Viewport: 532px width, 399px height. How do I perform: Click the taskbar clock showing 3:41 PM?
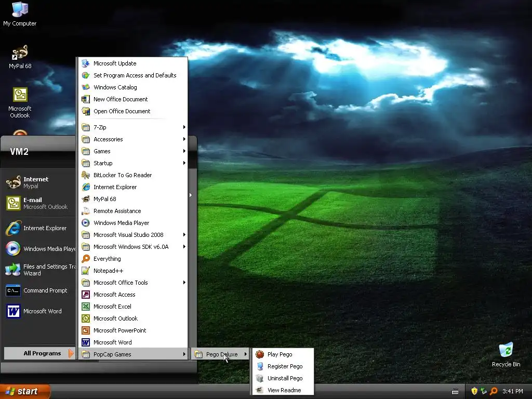pos(513,391)
